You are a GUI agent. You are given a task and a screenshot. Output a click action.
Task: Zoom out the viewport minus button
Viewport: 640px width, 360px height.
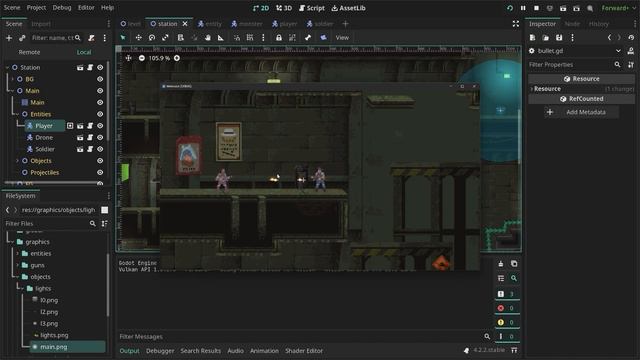tap(142, 58)
